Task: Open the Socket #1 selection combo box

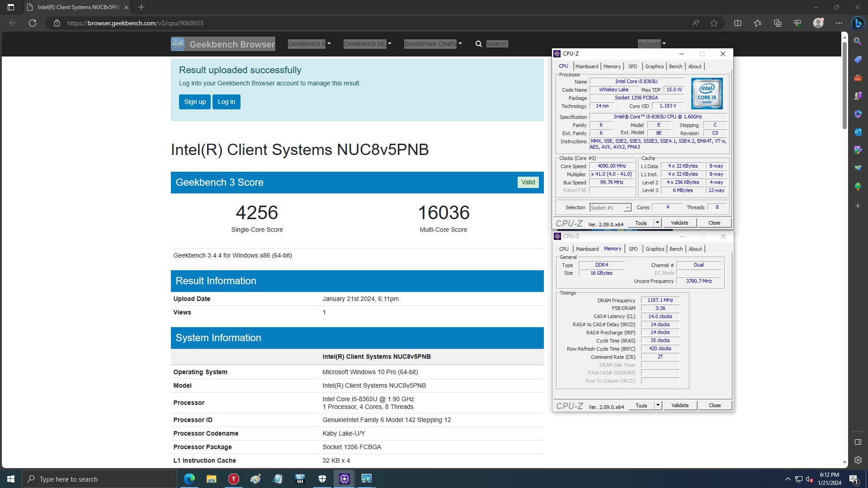Action: click(610, 208)
